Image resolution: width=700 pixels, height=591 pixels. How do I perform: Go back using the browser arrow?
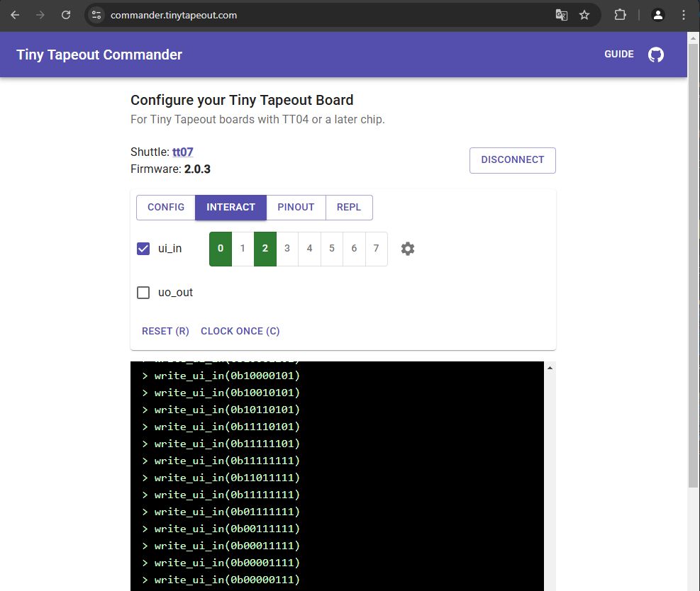click(x=14, y=14)
